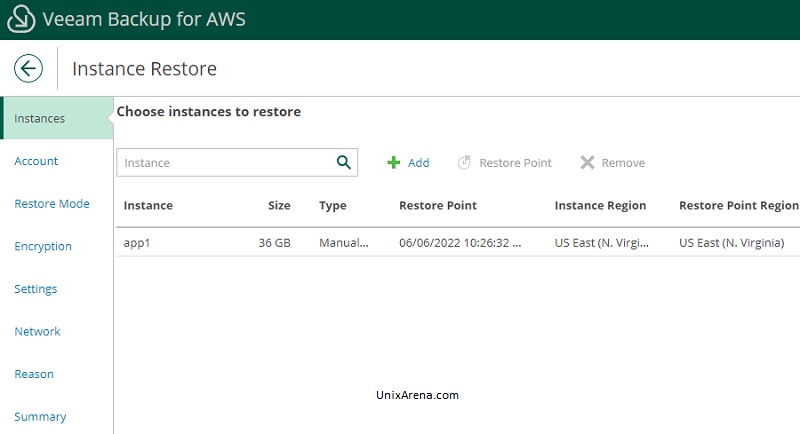This screenshot has height=434, width=800.
Task: Sort by the Type column header
Action: 333,206
